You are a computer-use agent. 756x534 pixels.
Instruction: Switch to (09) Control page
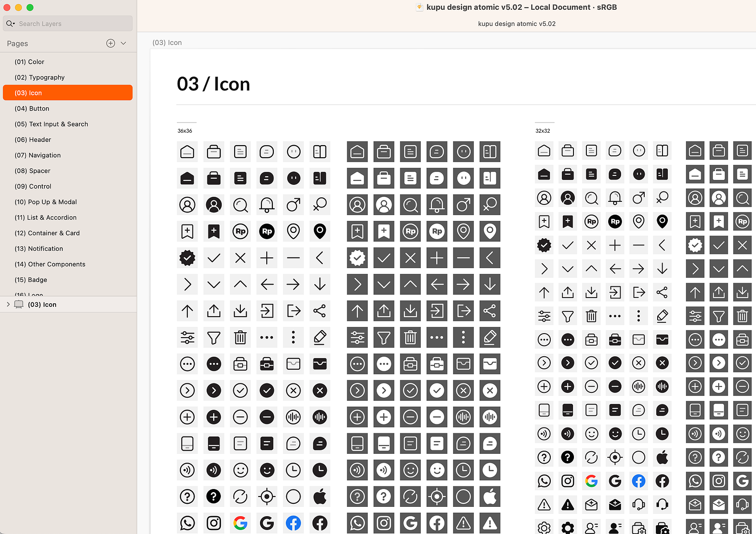68,187
